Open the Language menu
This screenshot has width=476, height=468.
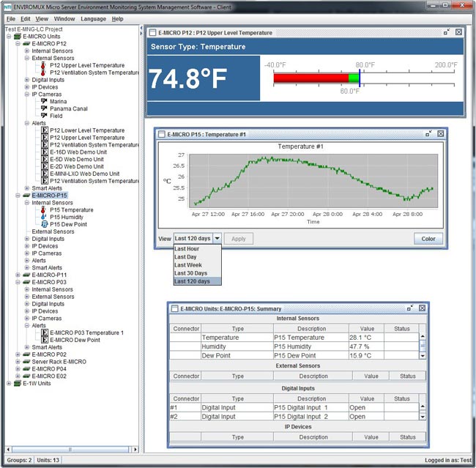[93, 19]
